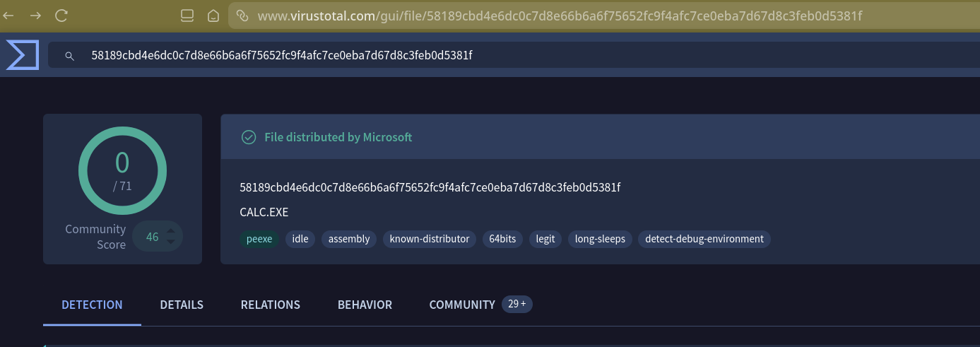Open the browser home page icon
The image size is (980, 347).
tap(213, 15)
